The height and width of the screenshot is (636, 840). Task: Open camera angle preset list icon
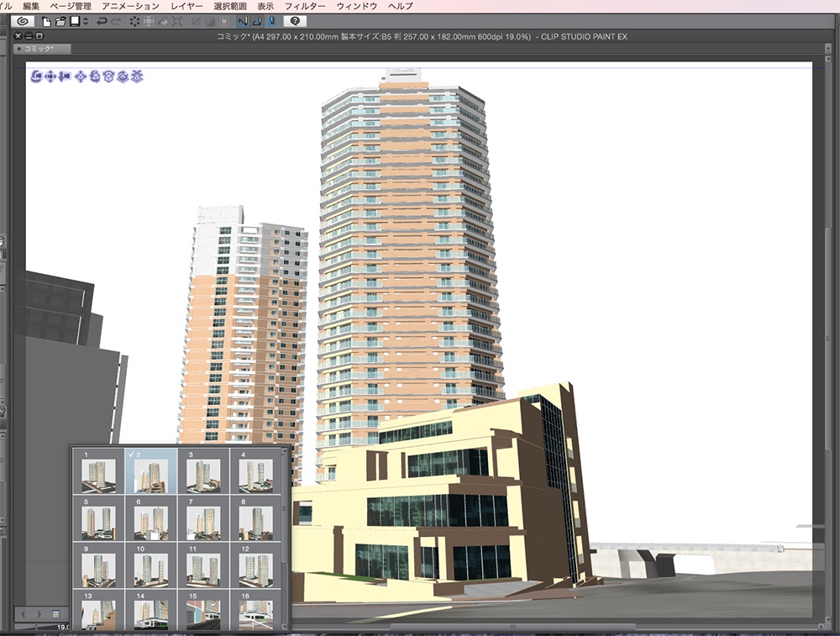point(56,614)
